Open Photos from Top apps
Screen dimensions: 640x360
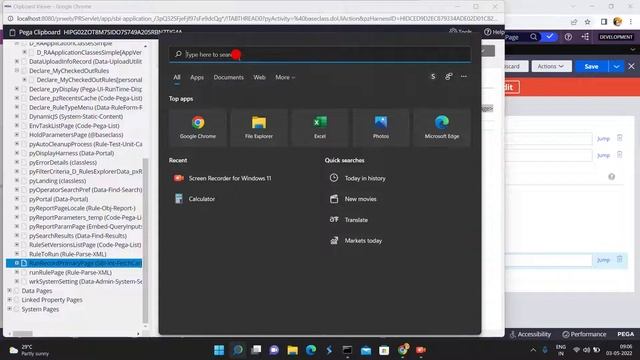pos(380,128)
